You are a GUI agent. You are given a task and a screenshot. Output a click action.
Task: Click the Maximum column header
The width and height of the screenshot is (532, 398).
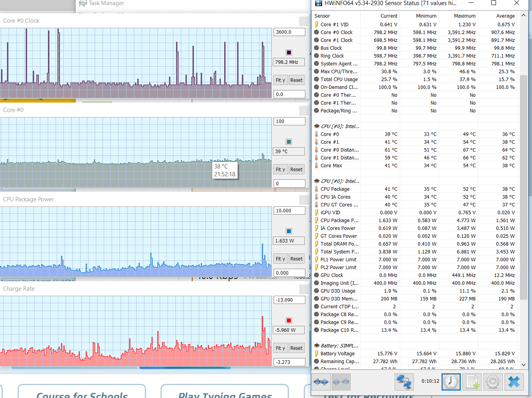coord(464,16)
